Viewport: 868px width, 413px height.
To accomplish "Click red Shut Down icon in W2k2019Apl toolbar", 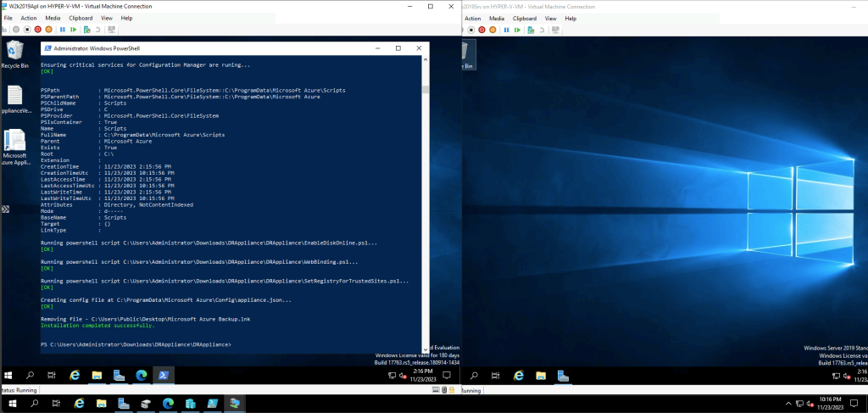I will (x=37, y=30).
